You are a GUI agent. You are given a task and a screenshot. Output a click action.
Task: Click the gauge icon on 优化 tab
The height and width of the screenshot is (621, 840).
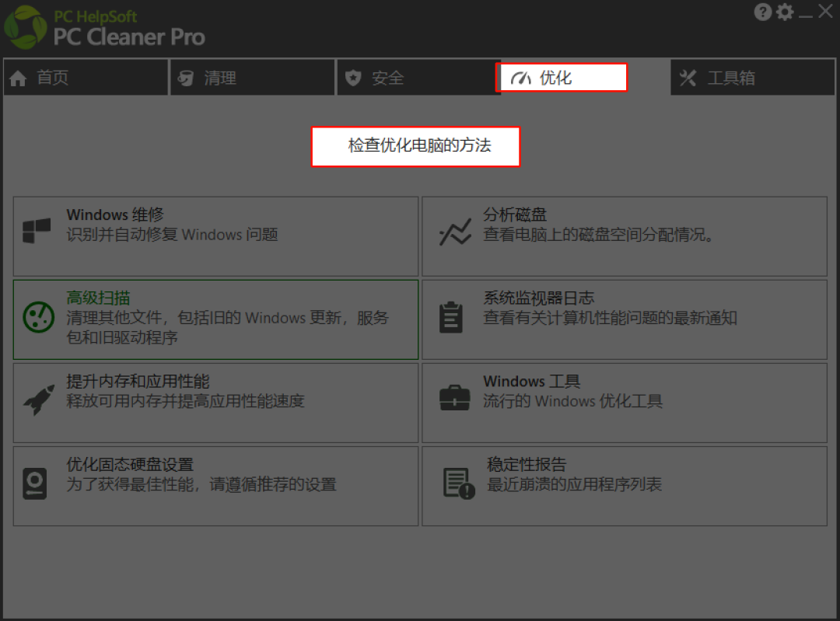click(520, 78)
